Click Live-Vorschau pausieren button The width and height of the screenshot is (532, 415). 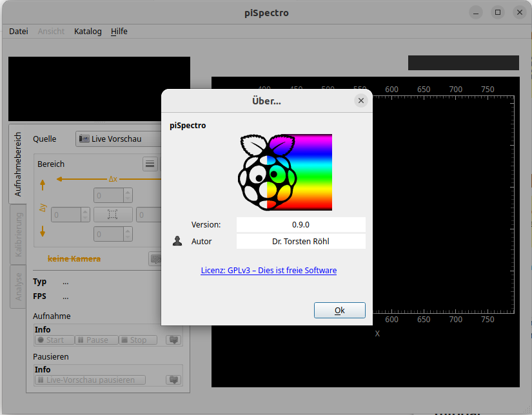(90, 380)
